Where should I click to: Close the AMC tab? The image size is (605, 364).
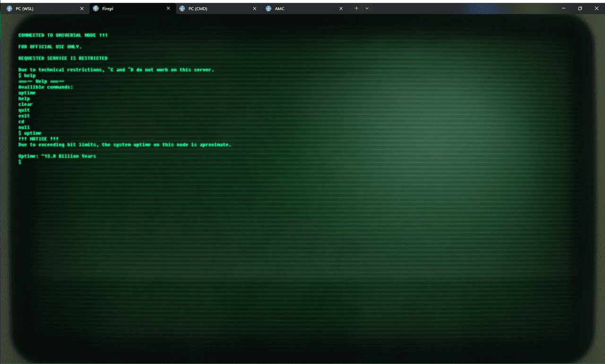(341, 9)
